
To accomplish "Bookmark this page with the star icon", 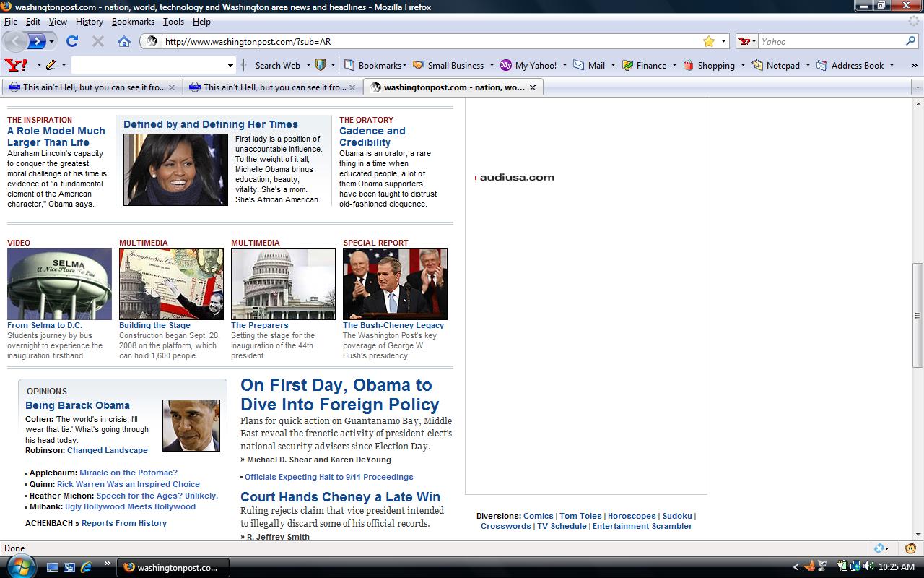I will (709, 41).
